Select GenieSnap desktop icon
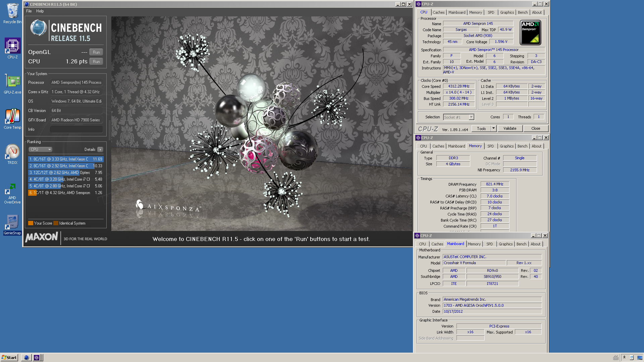The image size is (644, 362). pyautogui.click(x=12, y=225)
